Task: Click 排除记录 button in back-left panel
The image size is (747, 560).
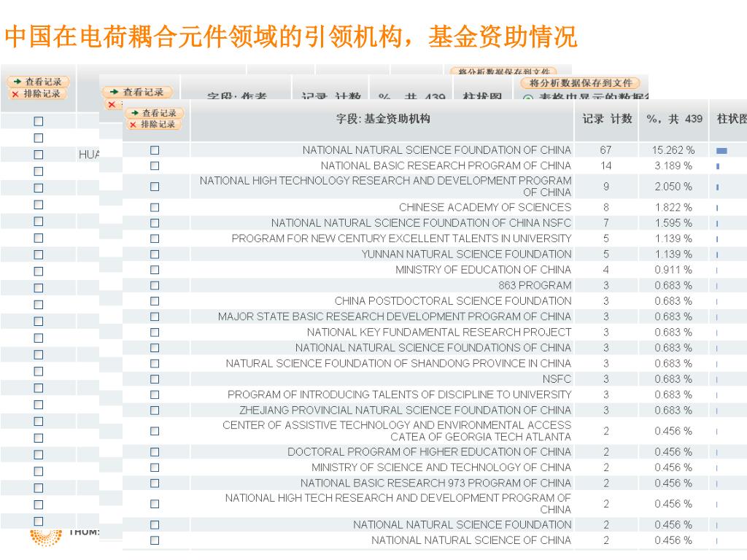Action: (x=37, y=94)
